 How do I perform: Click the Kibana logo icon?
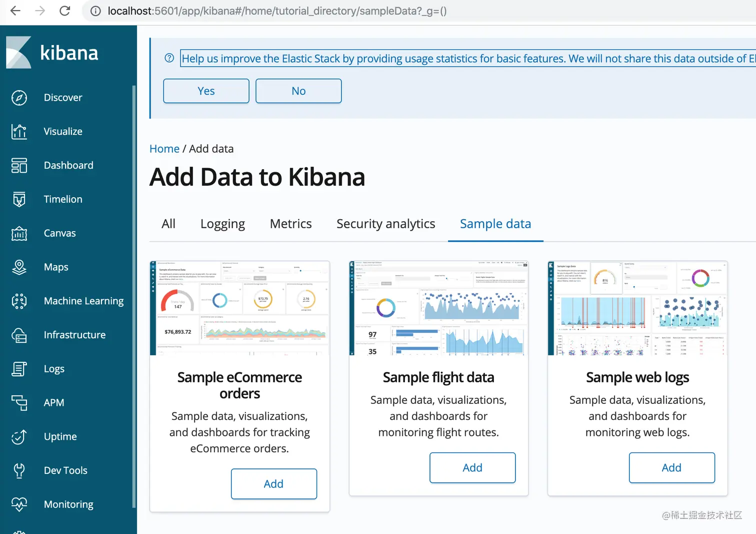click(x=18, y=53)
